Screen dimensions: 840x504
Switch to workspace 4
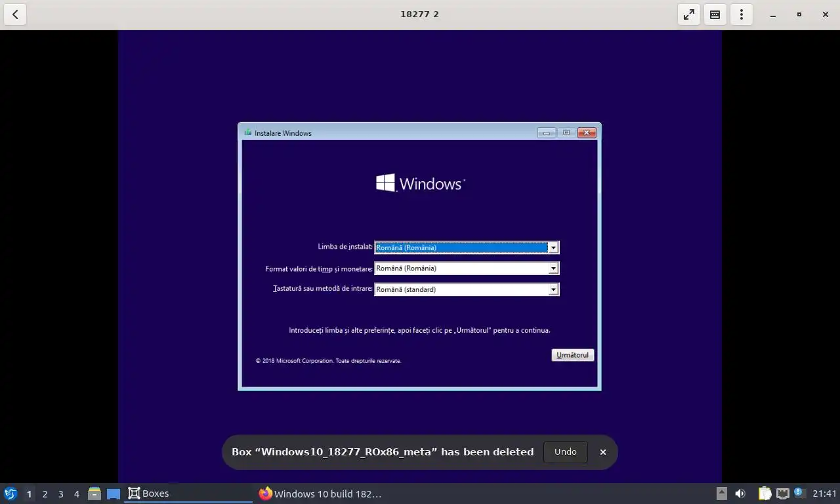pos(77,494)
